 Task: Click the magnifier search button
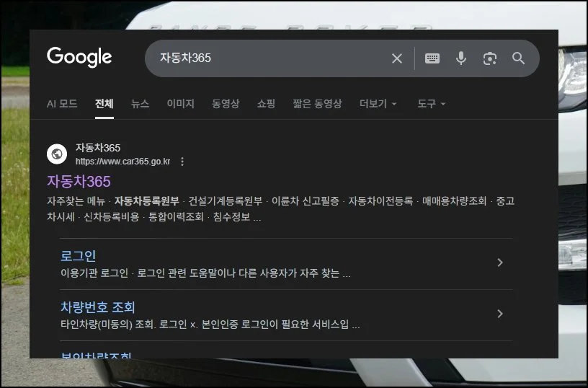(518, 58)
